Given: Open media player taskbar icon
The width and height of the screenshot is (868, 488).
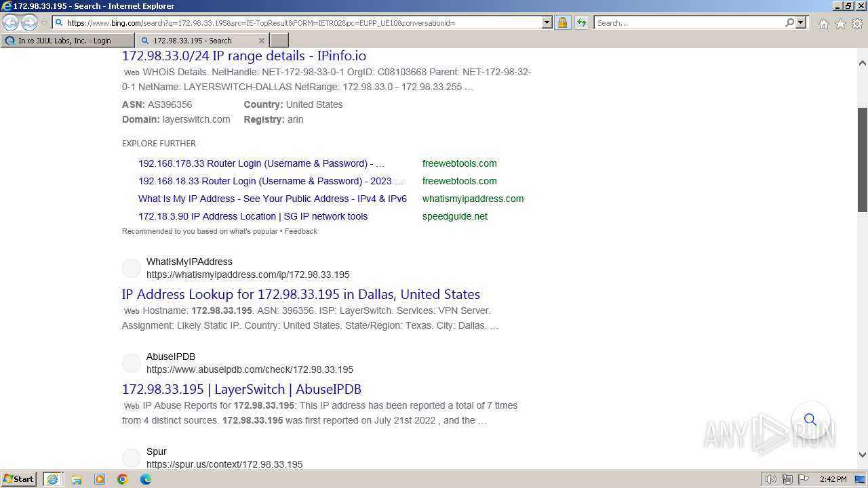Looking at the screenshot, I should 100,479.
